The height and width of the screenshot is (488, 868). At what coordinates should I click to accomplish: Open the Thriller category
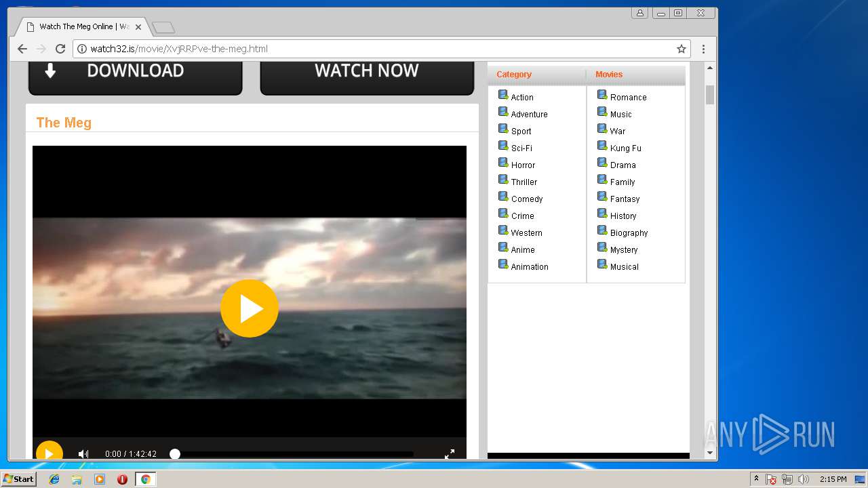tap(524, 182)
